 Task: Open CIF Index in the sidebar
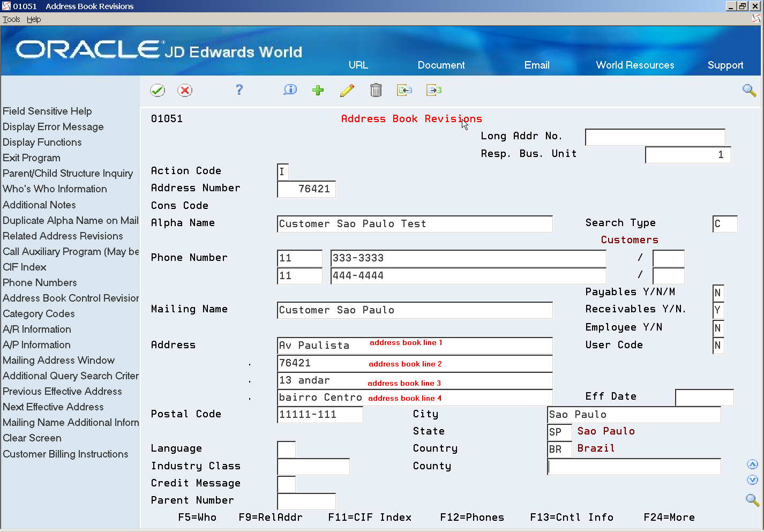pyautogui.click(x=25, y=267)
